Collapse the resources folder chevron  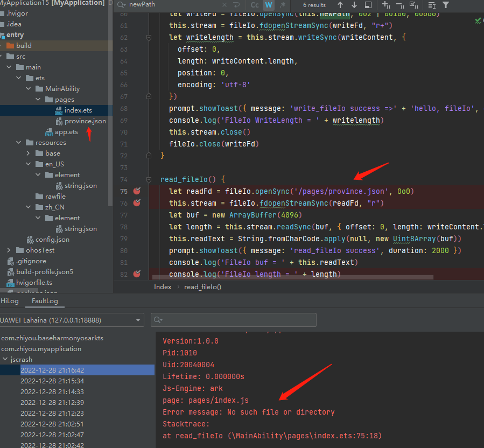coord(18,142)
